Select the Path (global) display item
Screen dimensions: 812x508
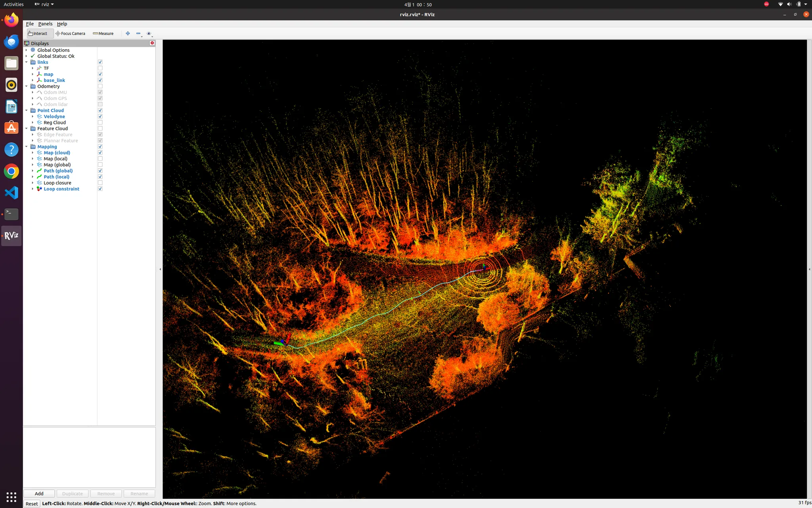point(58,171)
